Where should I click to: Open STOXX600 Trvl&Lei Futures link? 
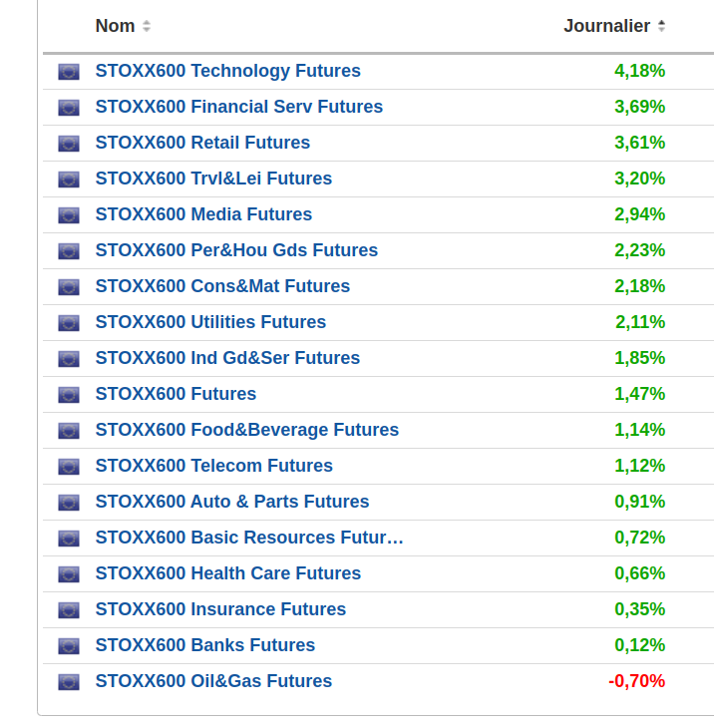[x=213, y=179]
